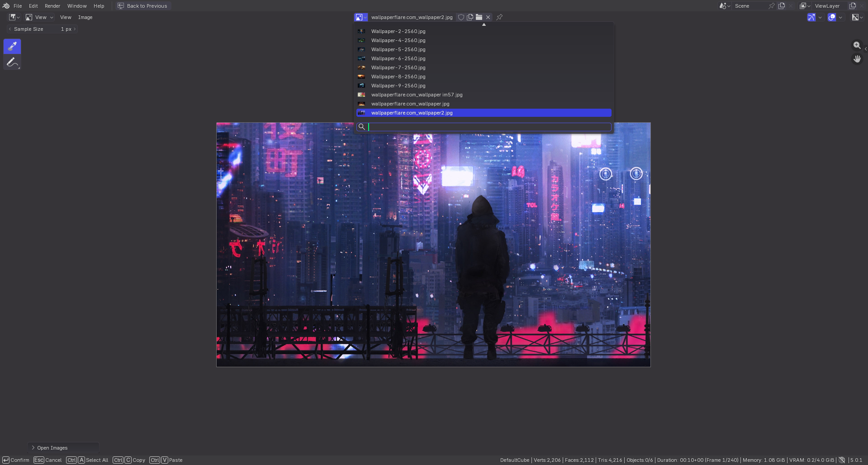The height and width of the screenshot is (465, 868).
Task: Open display channels dropdown
Action: click(858, 17)
